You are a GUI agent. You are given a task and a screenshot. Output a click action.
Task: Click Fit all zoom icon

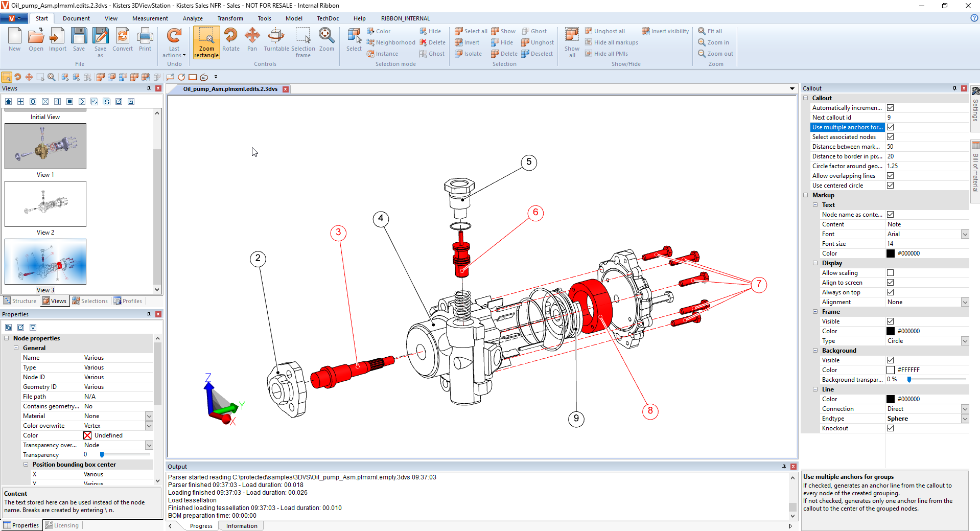point(710,31)
